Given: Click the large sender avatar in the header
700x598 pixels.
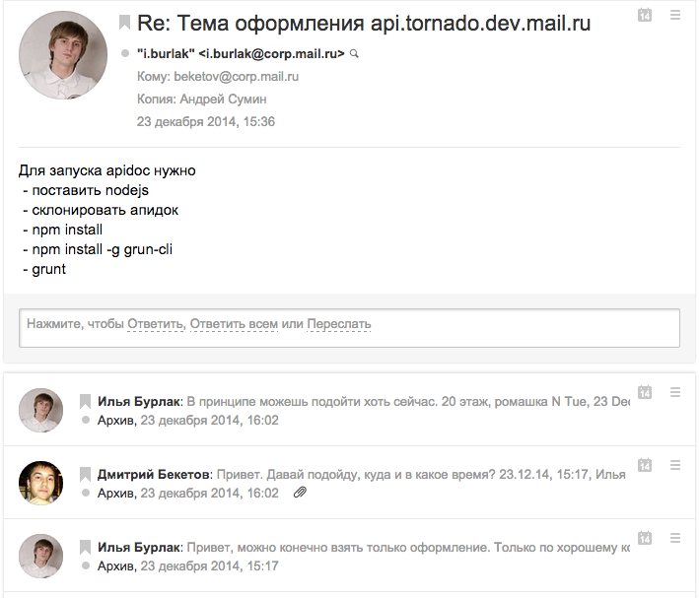Looking at the screenshot, I should pyautogui.click(x=64, y=56).
